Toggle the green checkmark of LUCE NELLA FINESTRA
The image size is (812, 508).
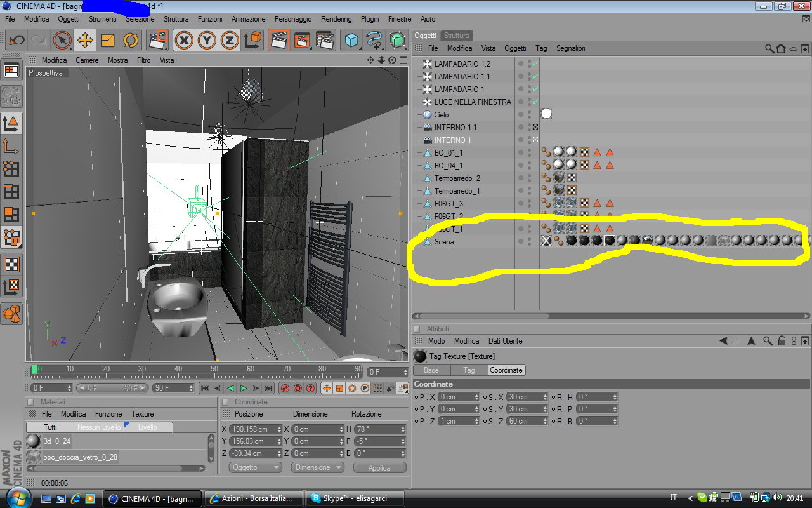click(535, 102)
